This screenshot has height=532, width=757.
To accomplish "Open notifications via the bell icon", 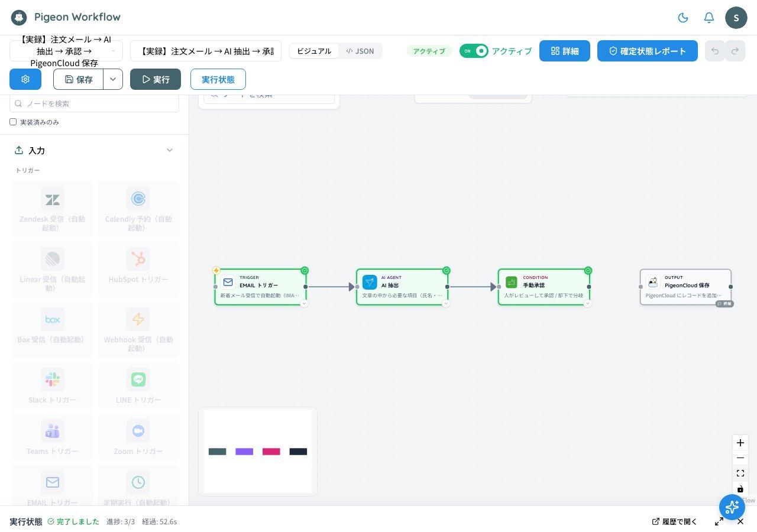I will [709, 18].
